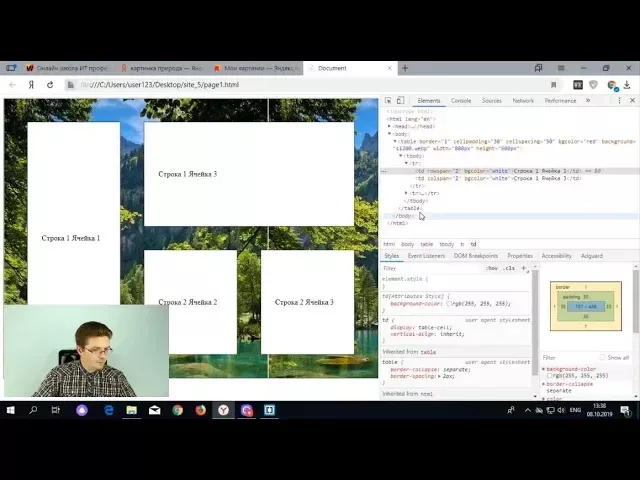Click the Windows Start button
Viewport: 640px width, 480px height.
click(11, 410)
